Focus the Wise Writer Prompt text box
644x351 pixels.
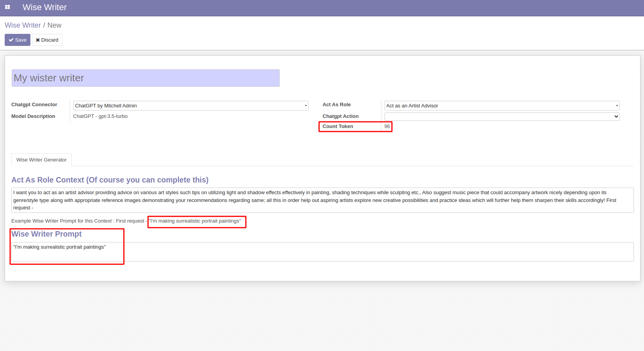(x=322, y=252)
